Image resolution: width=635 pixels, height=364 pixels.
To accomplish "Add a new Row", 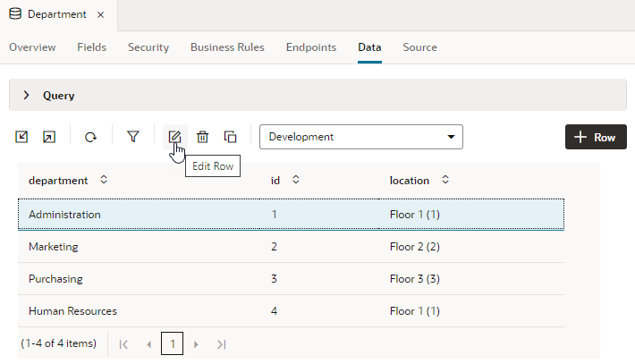I will [596, 137].
